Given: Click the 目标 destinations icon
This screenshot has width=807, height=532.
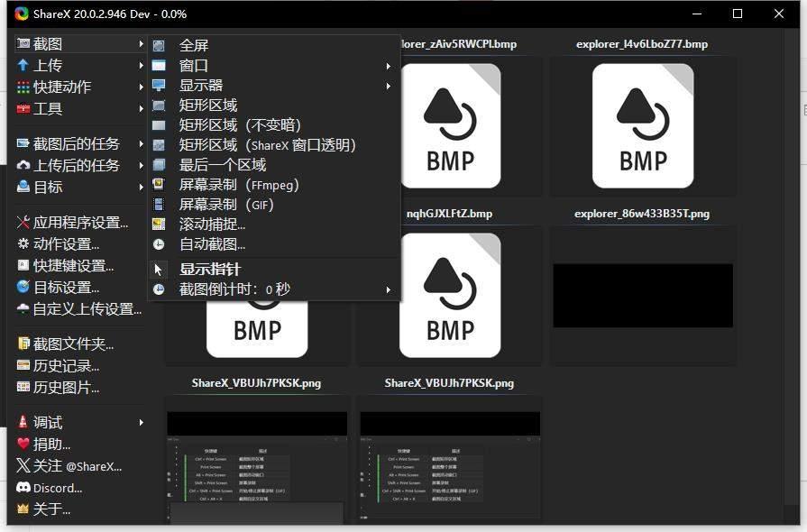Looking at the screenshot, I should pos(23,187).
